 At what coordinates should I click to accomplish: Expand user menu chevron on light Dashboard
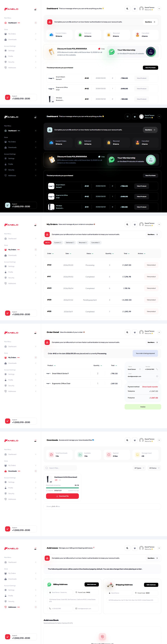point(159,9)
